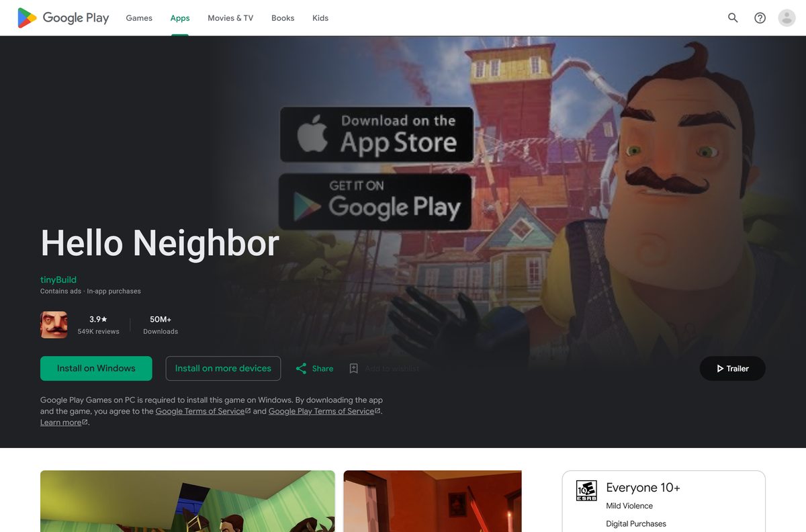806x532 pixels.
Task: Select the Apps tab
Action: click(x=180, y=18)
